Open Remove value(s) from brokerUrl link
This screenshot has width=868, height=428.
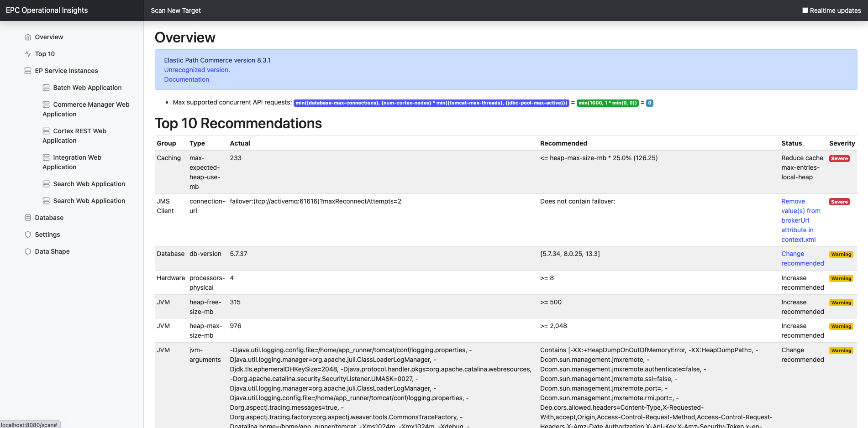pyautogui.click(x=801, y=220)
